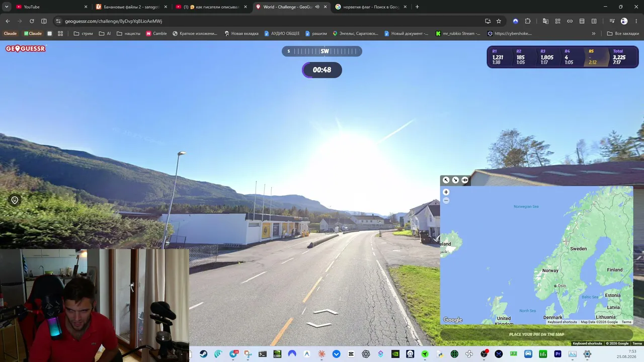Open Adobe Premiere Pro from the taskbar
644x362 pixels.
[x=557, y=354]
